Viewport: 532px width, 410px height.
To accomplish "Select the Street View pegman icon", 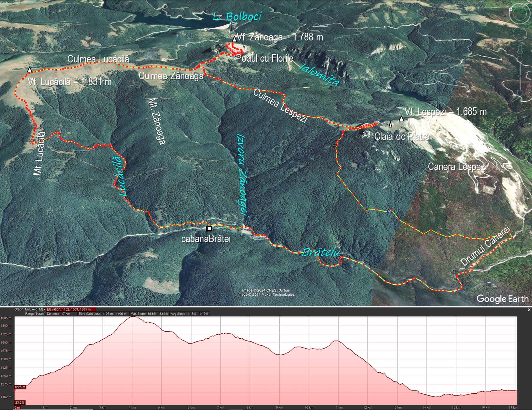I will (x=520, y=48).
